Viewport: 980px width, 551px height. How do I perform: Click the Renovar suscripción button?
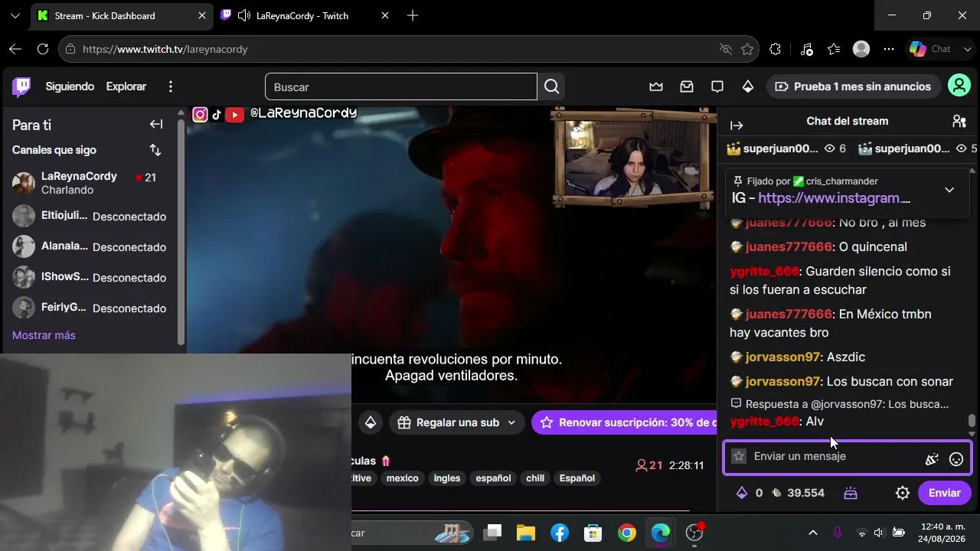pos(624,422)
